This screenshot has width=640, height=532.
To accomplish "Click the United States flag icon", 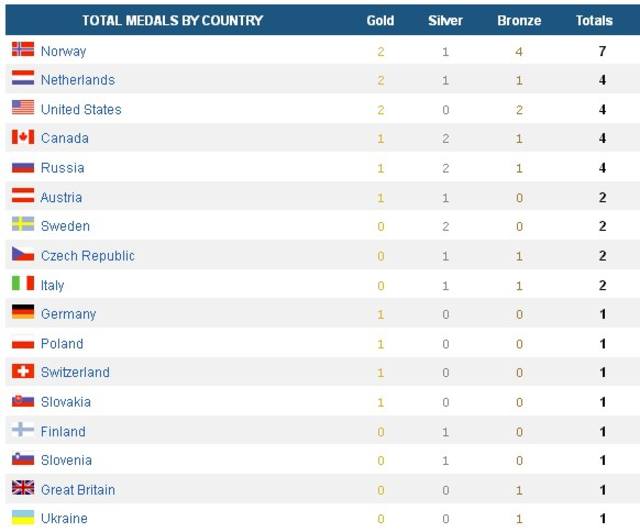I will click(23, 107).
